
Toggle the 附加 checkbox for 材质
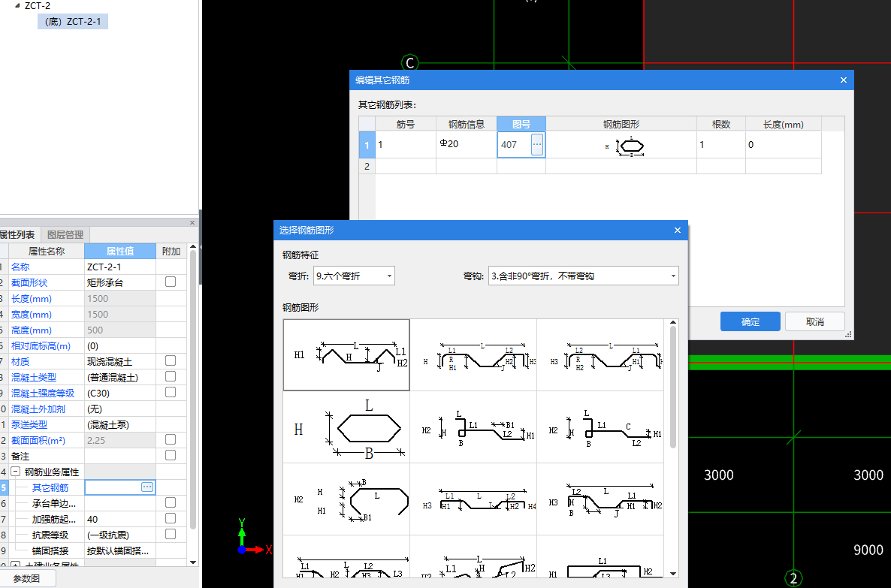tap(171, 360)
